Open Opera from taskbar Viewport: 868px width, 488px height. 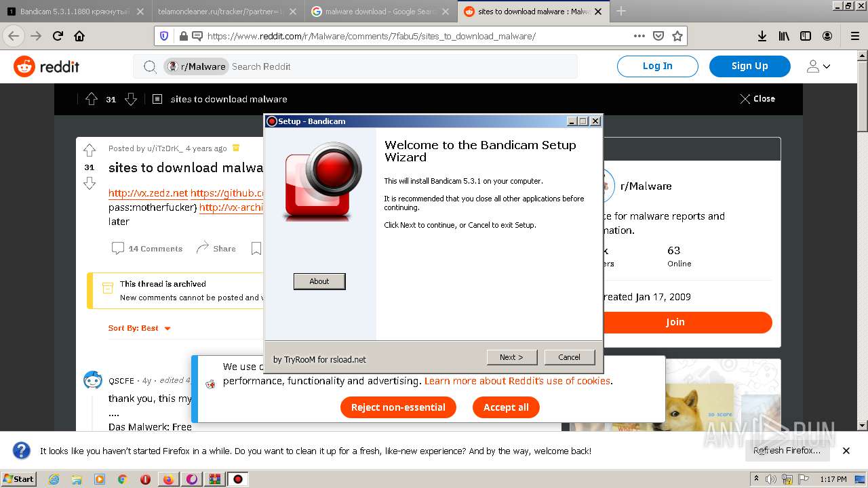point(145,479)
